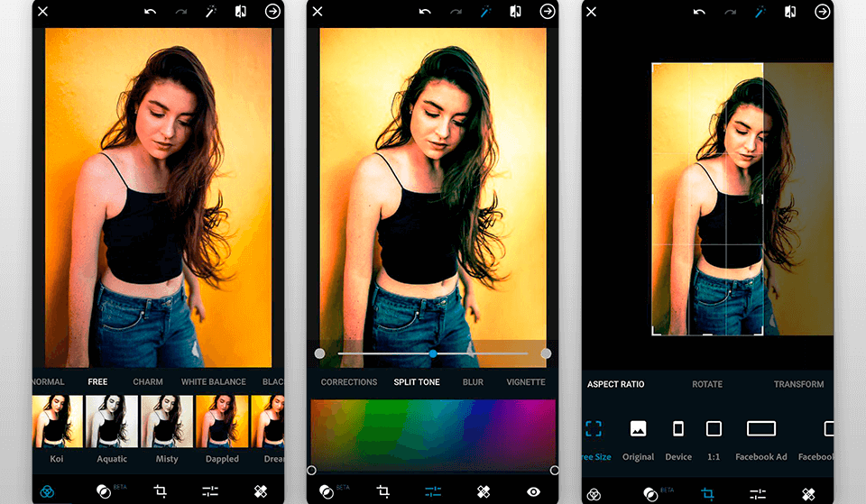The image size is (866, 504).
Task: Choose the Free Size crop option
Action: [x=594, y=429]
